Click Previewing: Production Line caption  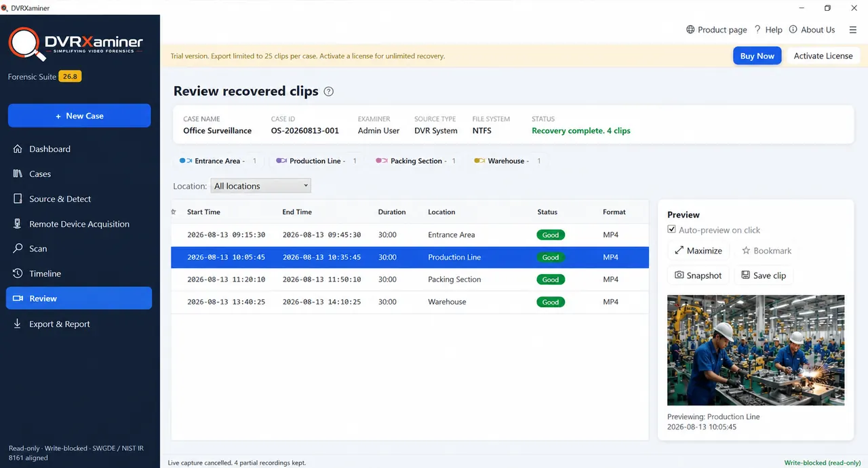pos(713,417)
